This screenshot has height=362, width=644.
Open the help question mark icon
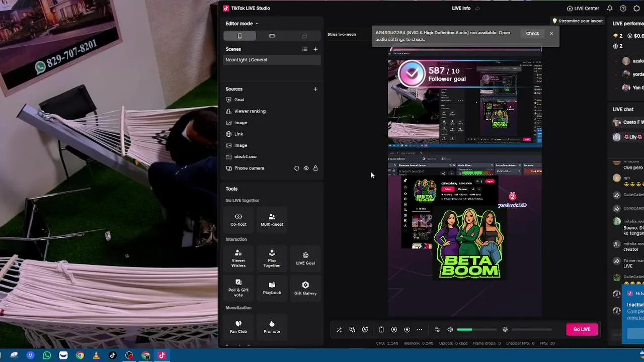click(623, 8)
